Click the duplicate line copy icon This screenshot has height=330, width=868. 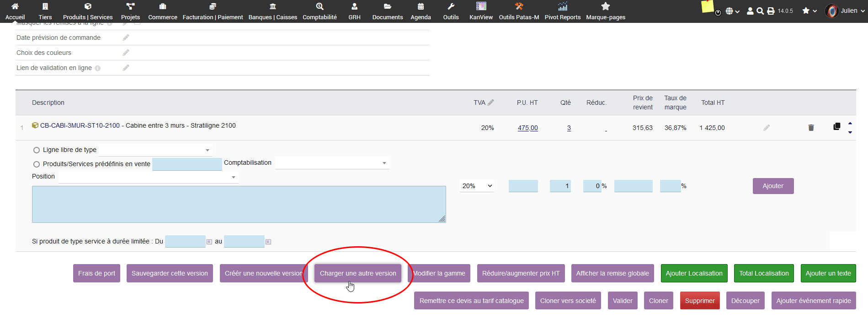(x=836, y=127)
